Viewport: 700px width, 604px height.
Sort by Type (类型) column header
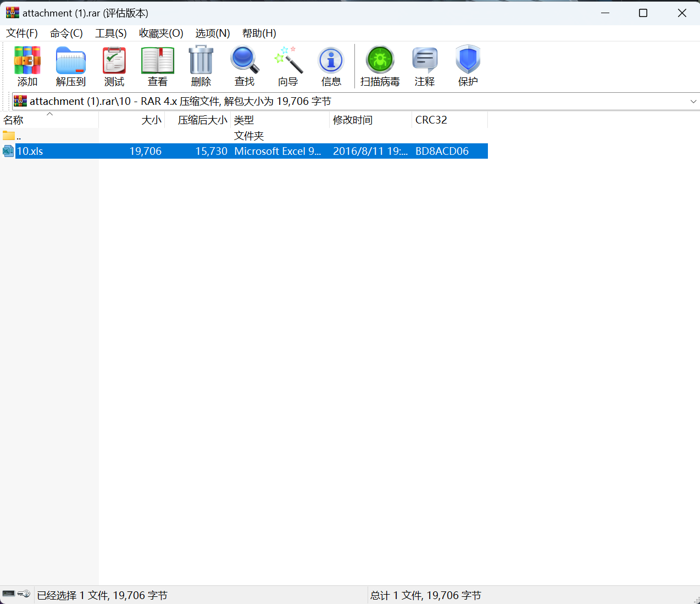tap(280, 120)
